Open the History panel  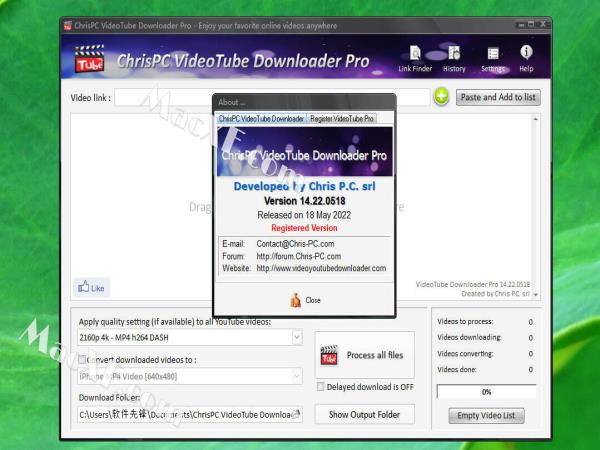tap(454, 58)
